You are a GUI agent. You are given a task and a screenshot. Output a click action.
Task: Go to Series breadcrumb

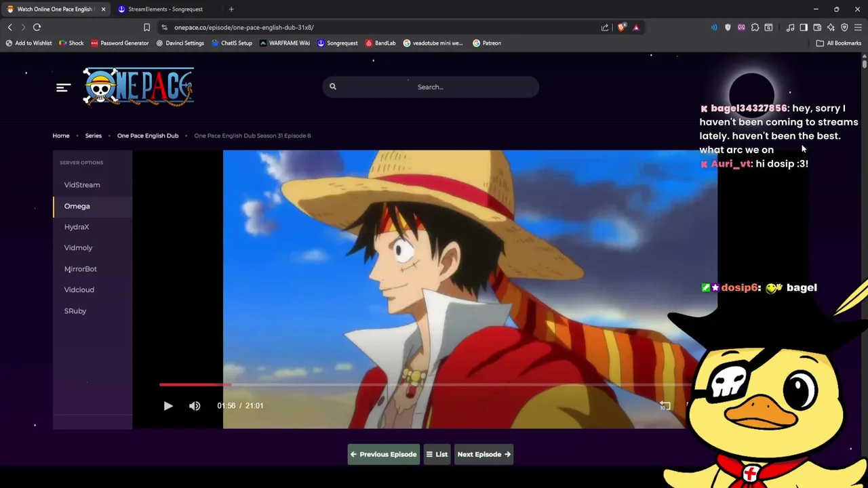coord(93,136)
